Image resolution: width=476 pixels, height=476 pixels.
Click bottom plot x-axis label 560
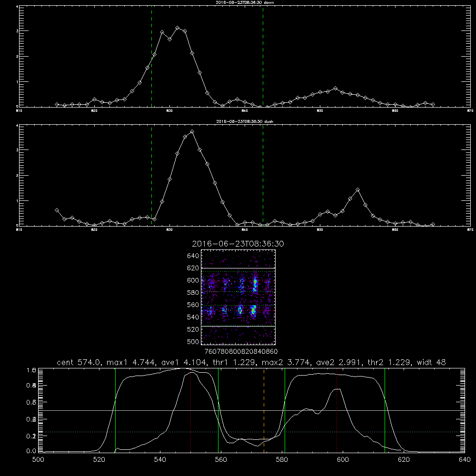(221, 460)
